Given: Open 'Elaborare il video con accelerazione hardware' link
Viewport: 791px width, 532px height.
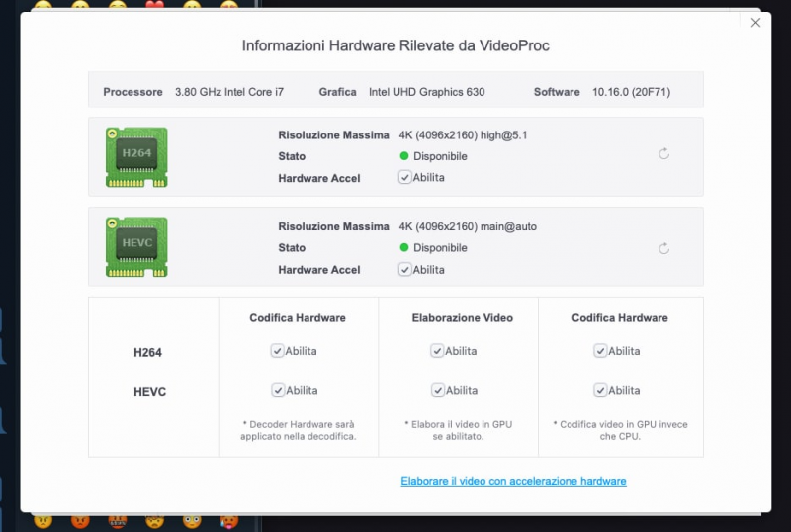Looking at the screenshot, I should [513, 481].
